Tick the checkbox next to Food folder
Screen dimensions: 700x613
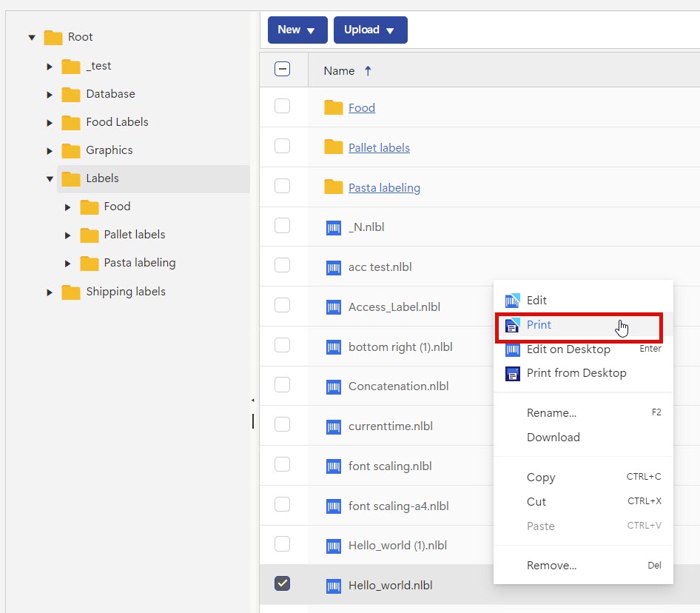click(x=282, y=107)
